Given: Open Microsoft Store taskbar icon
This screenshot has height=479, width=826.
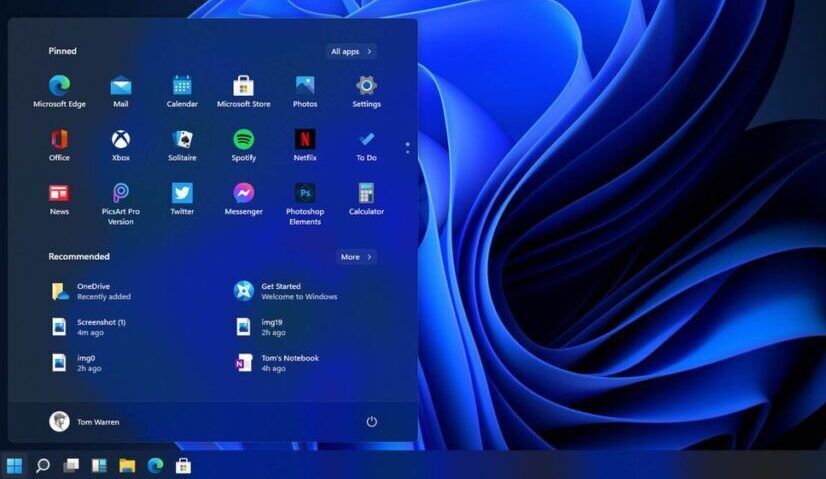Looking at the screenshot, I should 183,466.
